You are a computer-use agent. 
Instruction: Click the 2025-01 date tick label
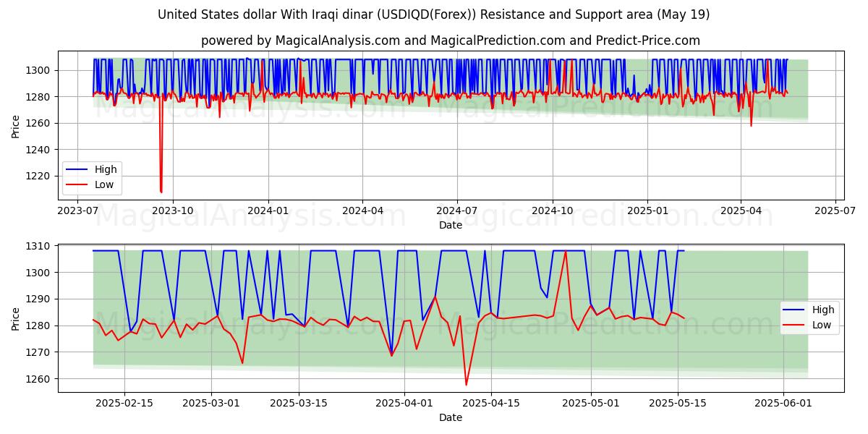point(647,211)
